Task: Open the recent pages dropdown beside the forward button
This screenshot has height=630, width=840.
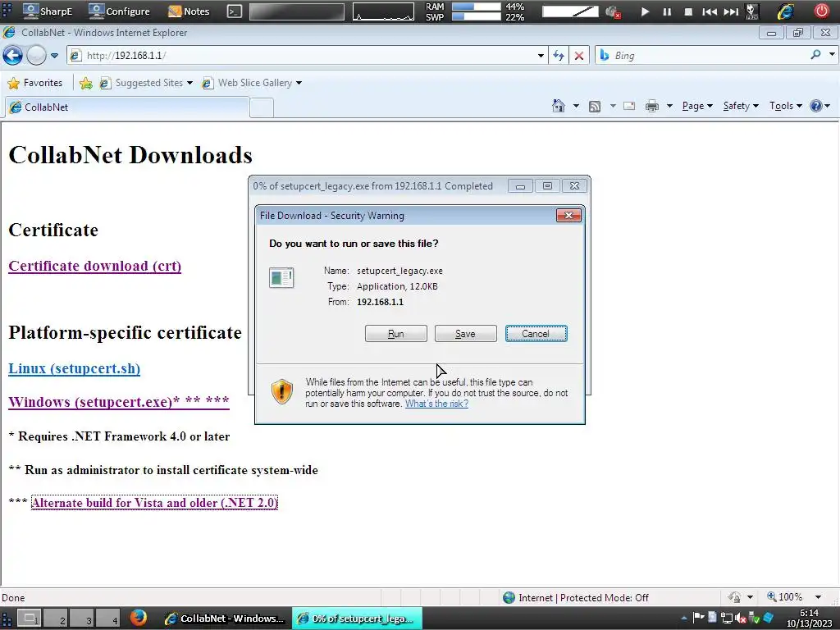Action: (x=54, y=56)
